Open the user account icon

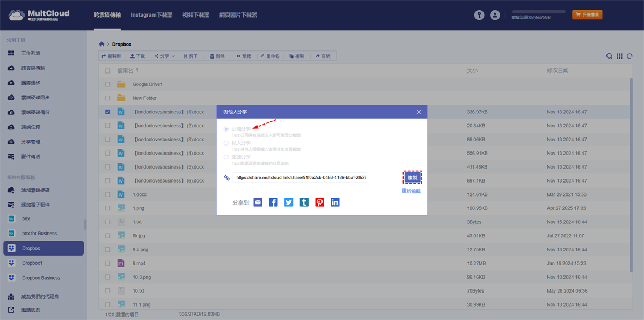pyautogui.click(x=495, y=16)
